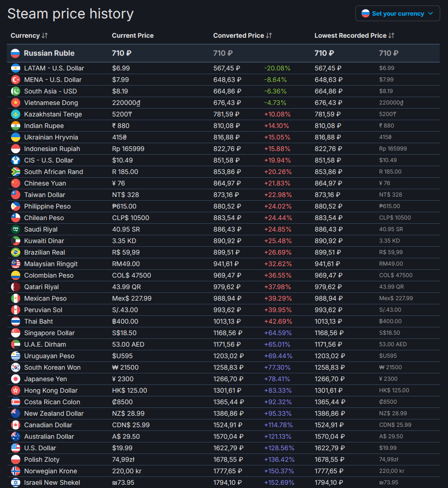Click the LATAM - U.S. Dollar flag icon
The image size is (448, 488).
16,68
